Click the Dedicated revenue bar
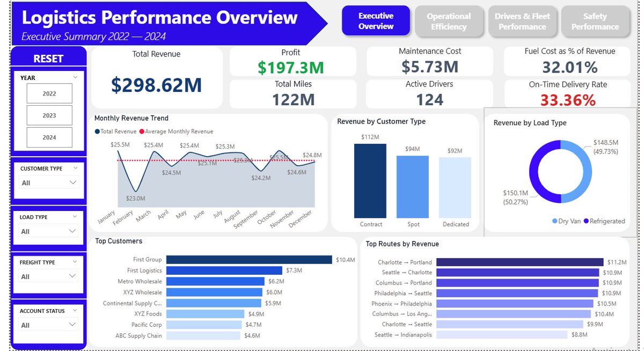The width and height of the screenshot is (644, 351). [455, 188]
